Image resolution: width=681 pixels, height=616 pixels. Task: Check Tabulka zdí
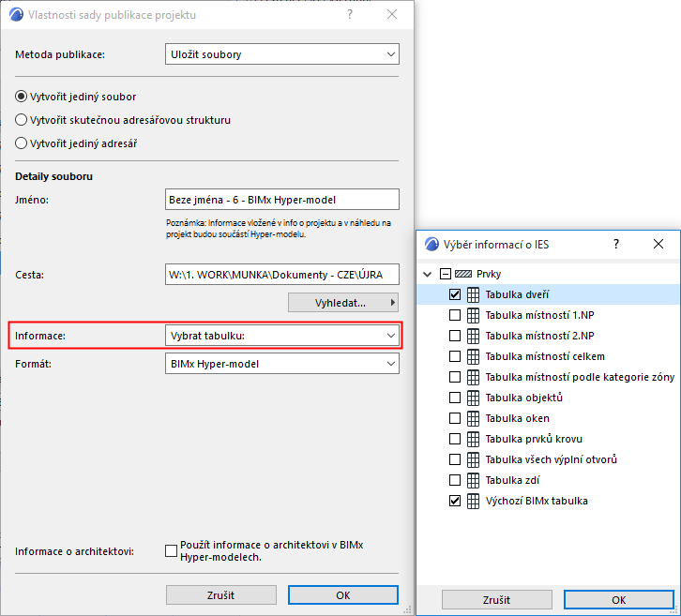pyautogui.click(x=455, y=480)
